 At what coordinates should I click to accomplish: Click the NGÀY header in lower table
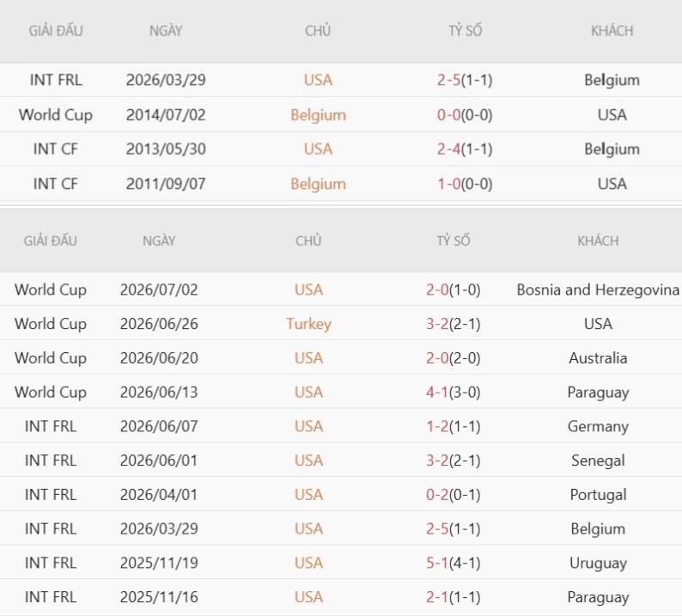coord(159,241)
